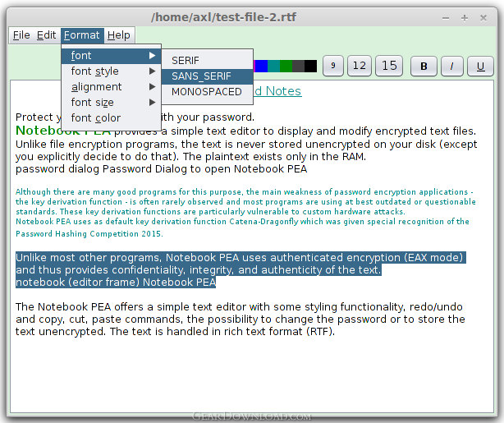504x423 pixels.
Task: Expand the font submenu entry
Action: [111, 56]
